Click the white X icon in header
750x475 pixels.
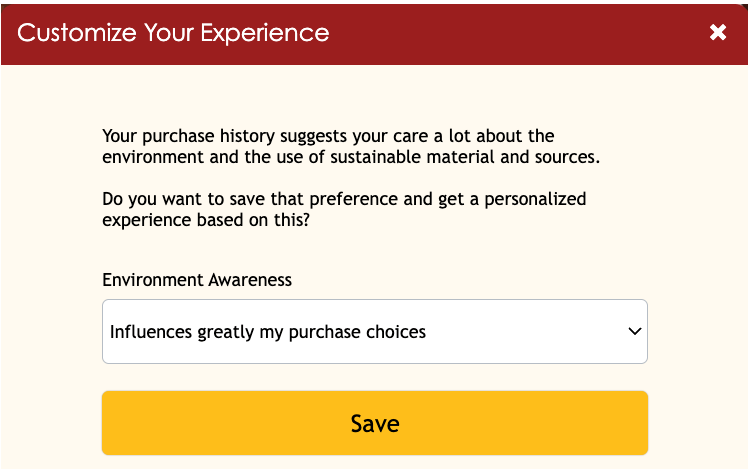tap(717, 33)
